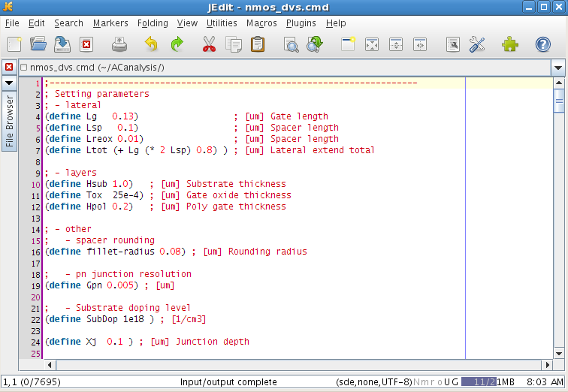The height and width of the screenshot is (392, 568).
Task: Expand the left dock menu arrow
Action: (9, 82)
